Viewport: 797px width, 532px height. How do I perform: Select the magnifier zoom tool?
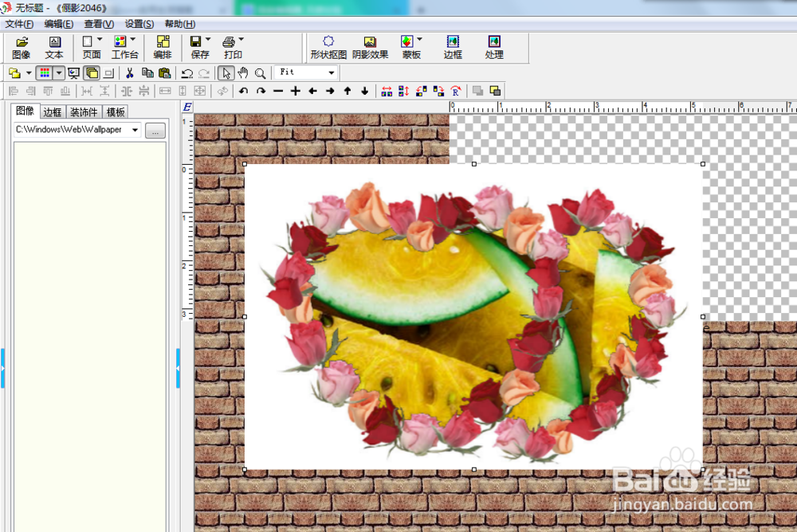coord(261,74)
